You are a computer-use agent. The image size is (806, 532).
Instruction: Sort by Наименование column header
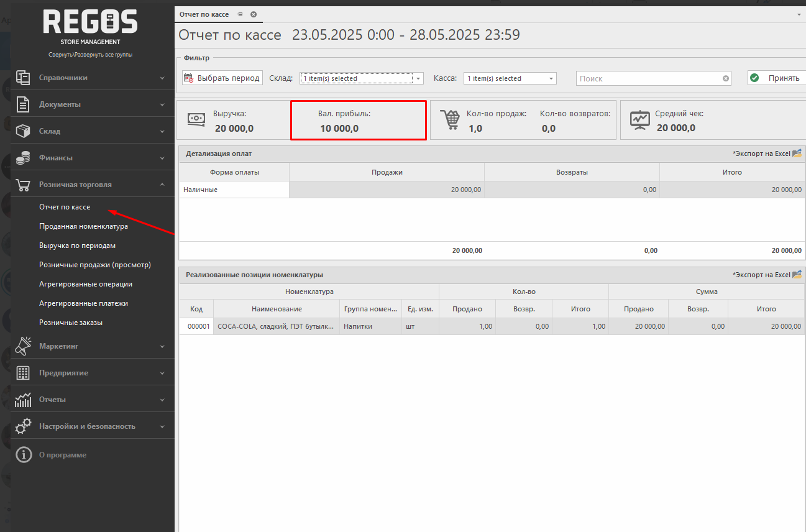coord(277,309)
